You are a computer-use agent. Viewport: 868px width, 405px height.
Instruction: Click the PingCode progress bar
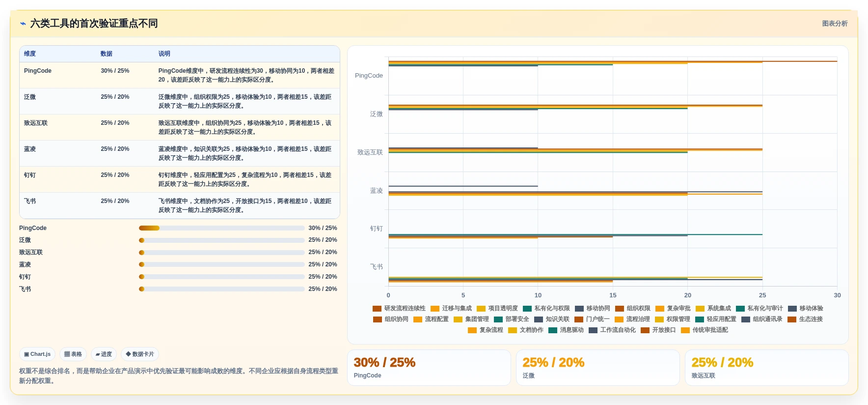pos(221,228)
